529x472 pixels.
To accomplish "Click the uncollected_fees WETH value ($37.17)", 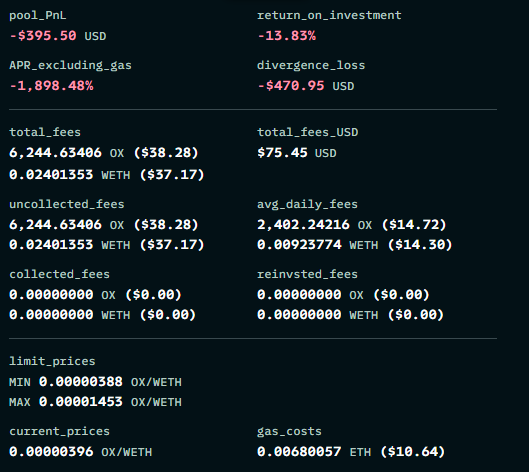I will 172,245.
